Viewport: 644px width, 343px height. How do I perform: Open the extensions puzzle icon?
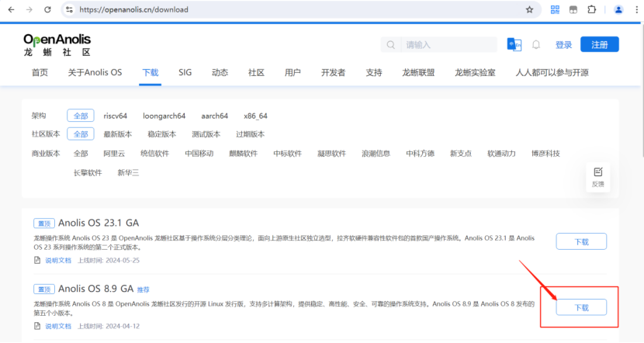tap(591, 9)
